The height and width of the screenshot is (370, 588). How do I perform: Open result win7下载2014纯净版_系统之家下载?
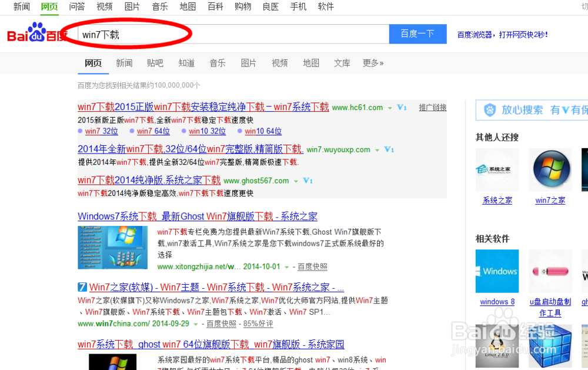tap(149, 180)
